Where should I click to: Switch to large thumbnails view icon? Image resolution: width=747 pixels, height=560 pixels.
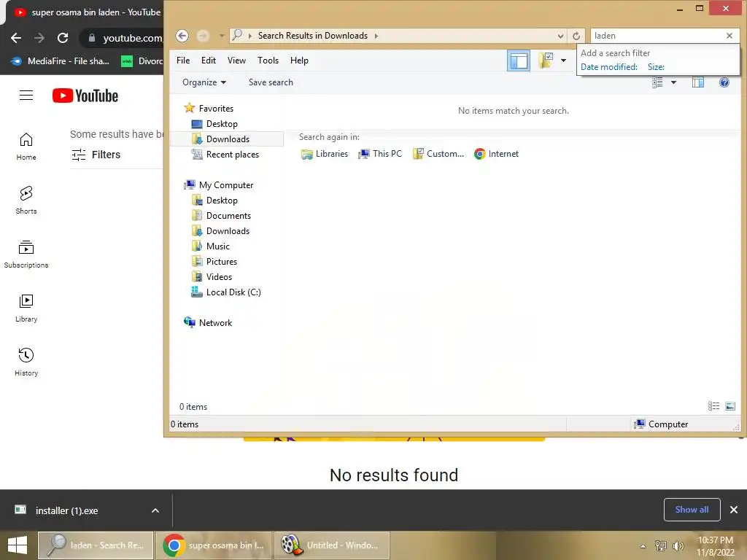pyautogui.click(x=729, y=405)
